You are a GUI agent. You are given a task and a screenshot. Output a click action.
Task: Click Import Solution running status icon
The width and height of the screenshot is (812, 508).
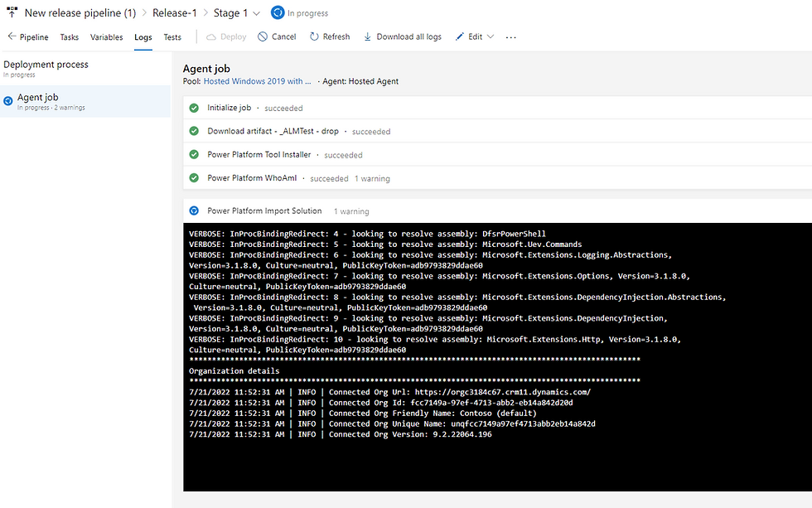194,210
